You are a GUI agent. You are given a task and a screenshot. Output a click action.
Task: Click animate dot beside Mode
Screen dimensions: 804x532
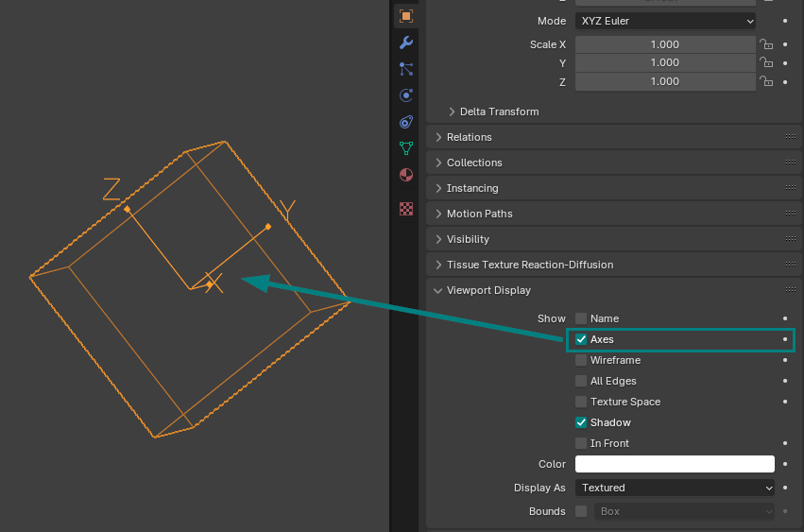[x=785, y=21]
